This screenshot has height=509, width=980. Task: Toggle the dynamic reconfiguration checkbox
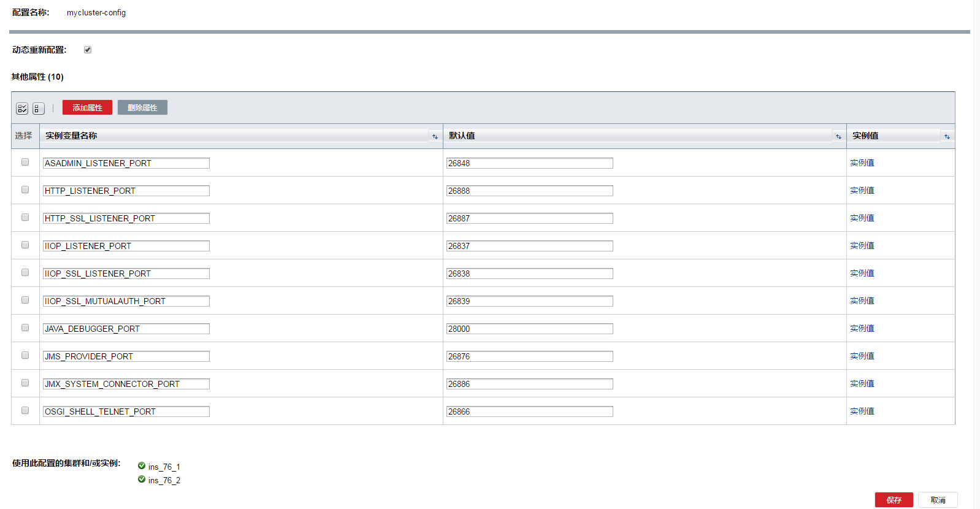point(88,50)
